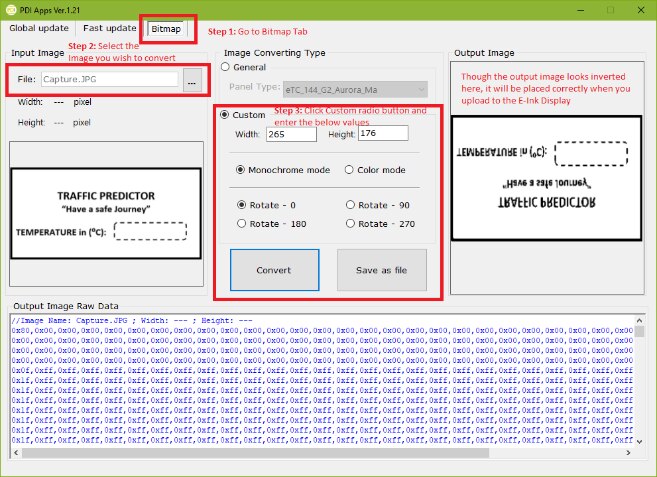Click the custom Width field showing 265

point(291,134)
